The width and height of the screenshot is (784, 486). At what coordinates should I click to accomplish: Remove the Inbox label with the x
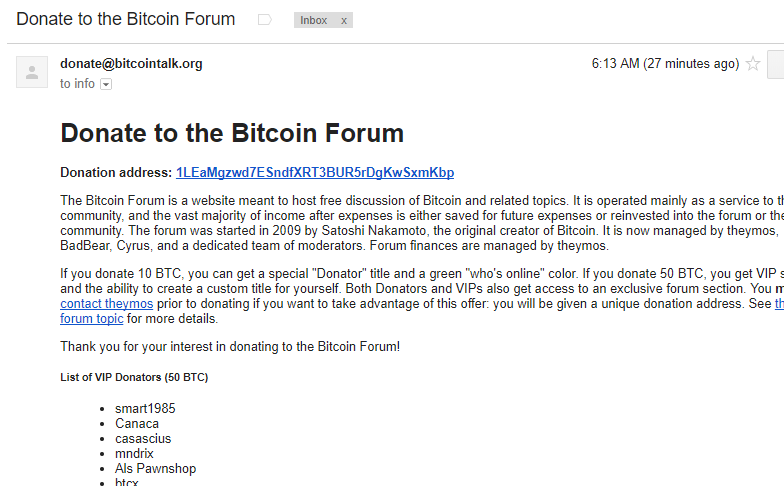coord(344,20)
